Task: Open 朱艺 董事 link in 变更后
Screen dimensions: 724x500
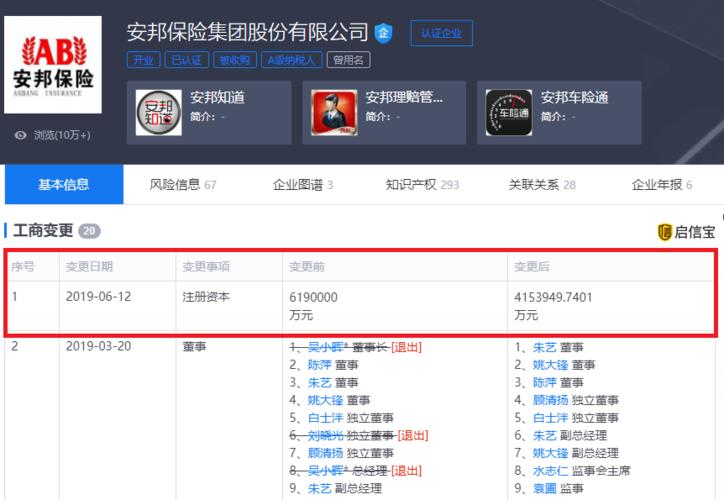Action: point(545,347)
